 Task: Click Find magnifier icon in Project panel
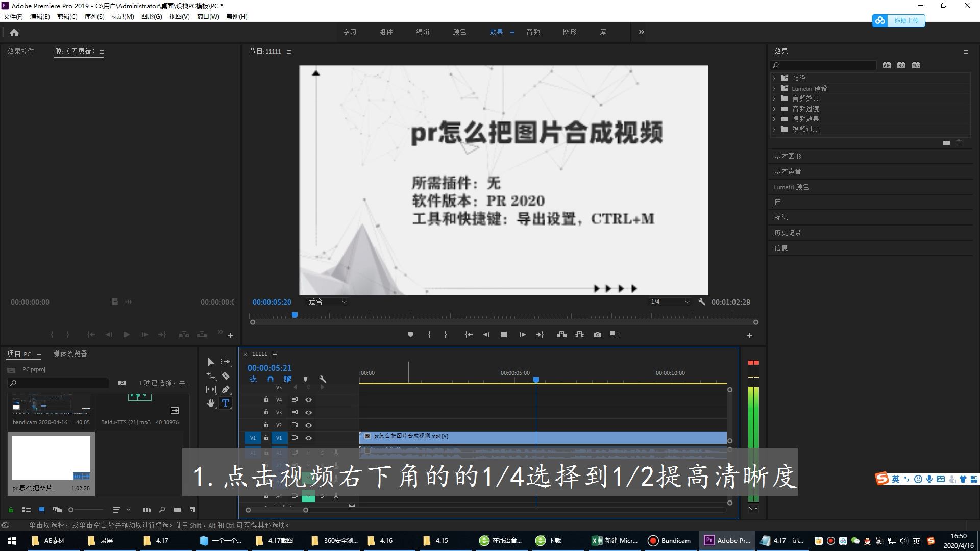tap(162, 509)
